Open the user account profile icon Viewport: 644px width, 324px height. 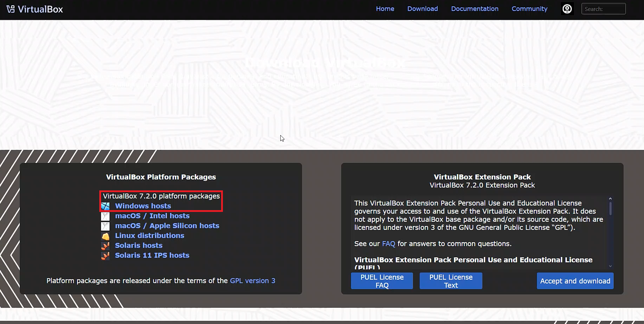pos(567,9)
